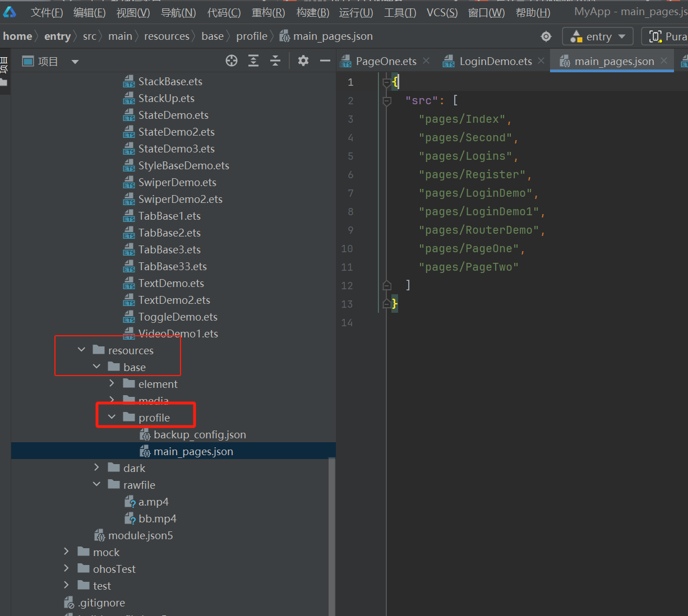Open the VCS(S) menu
This screenshot has height=616, width=688.
coord(442,12)
